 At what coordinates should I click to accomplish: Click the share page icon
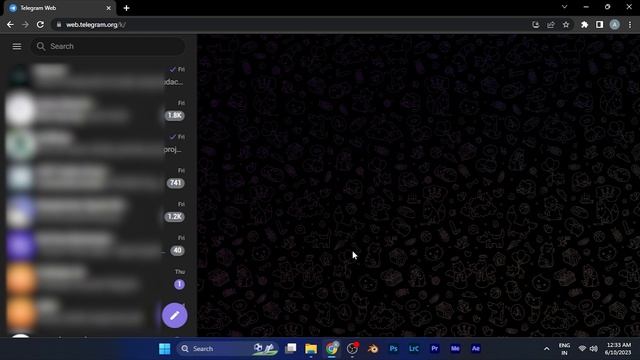(x=551, y=25)
